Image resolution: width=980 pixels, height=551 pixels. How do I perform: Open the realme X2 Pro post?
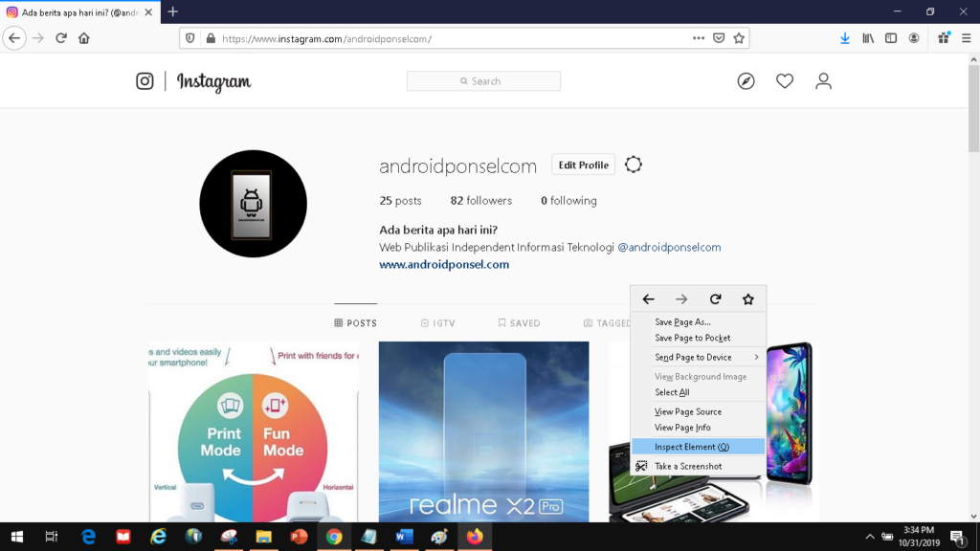click(x=483, y=431)
